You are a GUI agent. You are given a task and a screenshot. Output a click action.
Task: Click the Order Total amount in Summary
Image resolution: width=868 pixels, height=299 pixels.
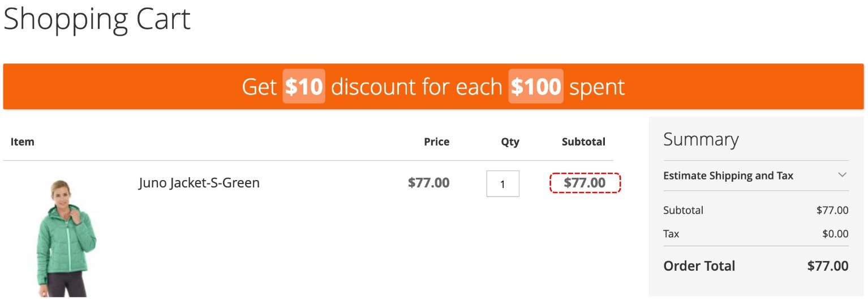827,266
